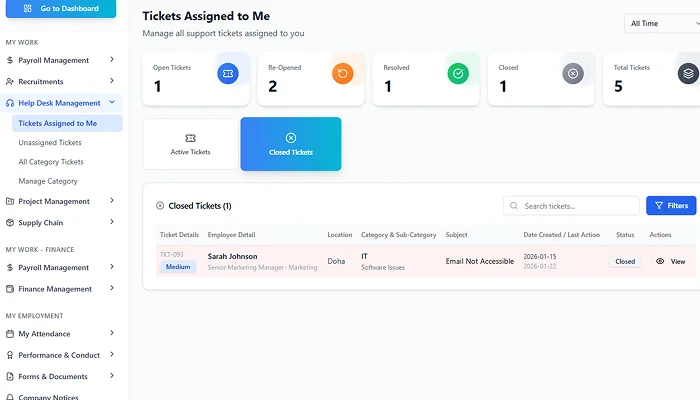
Task: Open the Filters button
Action: [x=671, y=206]
